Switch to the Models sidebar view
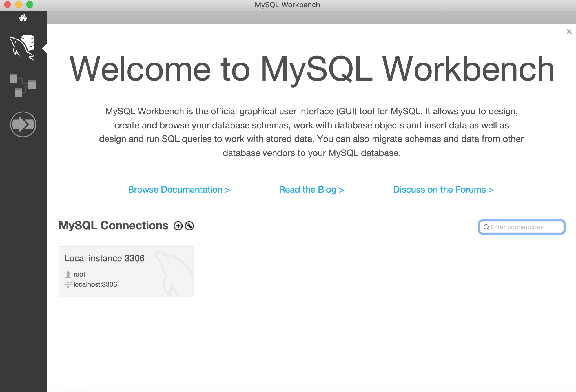The width and height of the screenshot is (576, 392). click(x=23, y=85)
